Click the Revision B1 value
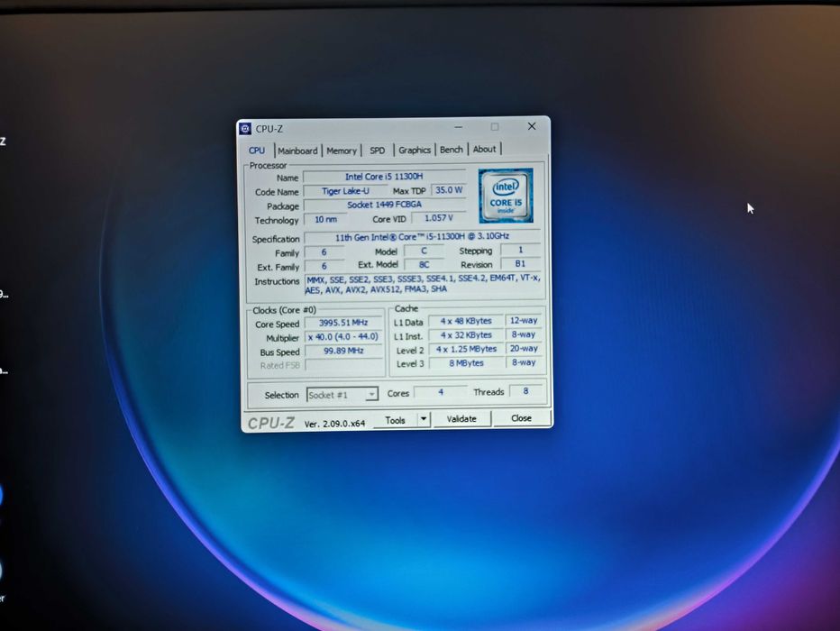The width and height of the screenshot is (840, 631). click(520, 263)
